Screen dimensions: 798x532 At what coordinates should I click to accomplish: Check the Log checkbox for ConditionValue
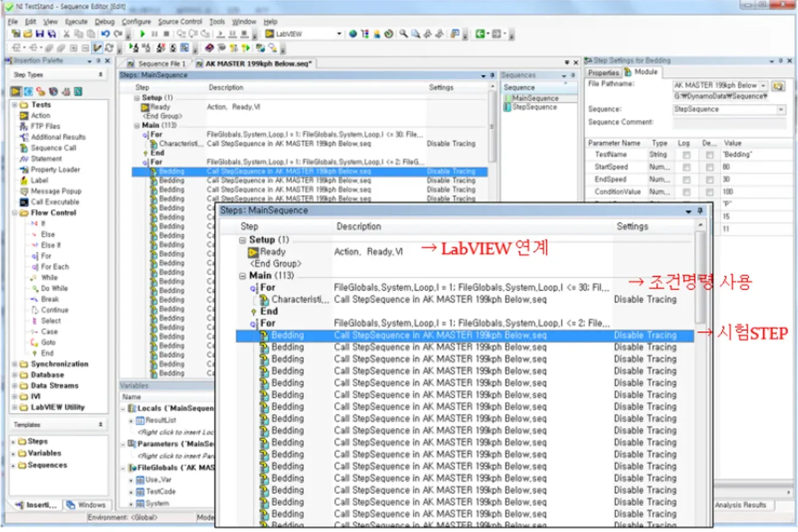686,192
